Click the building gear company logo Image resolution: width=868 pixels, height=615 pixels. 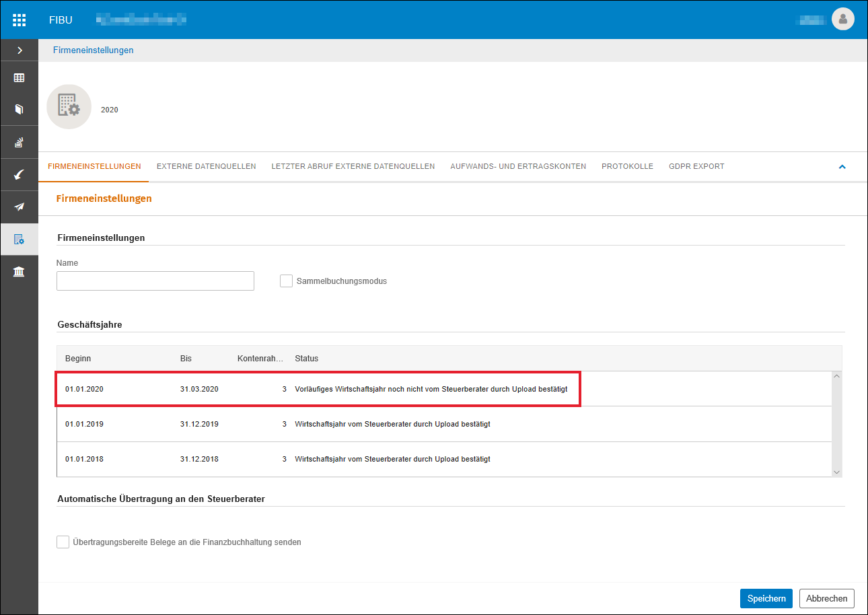click(69, 107)
